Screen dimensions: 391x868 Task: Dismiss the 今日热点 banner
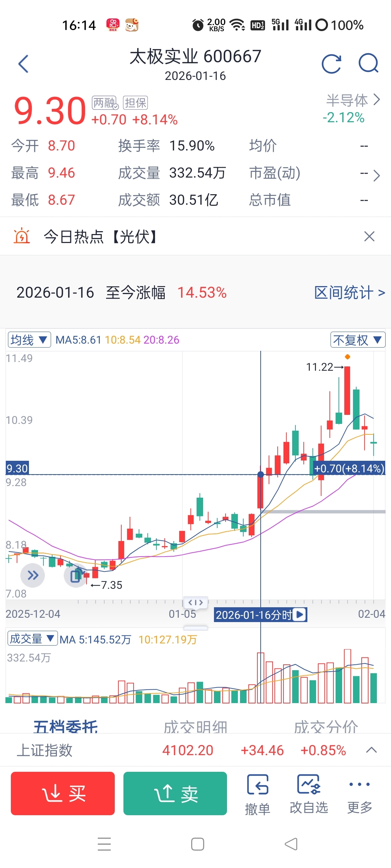[369, 237]
